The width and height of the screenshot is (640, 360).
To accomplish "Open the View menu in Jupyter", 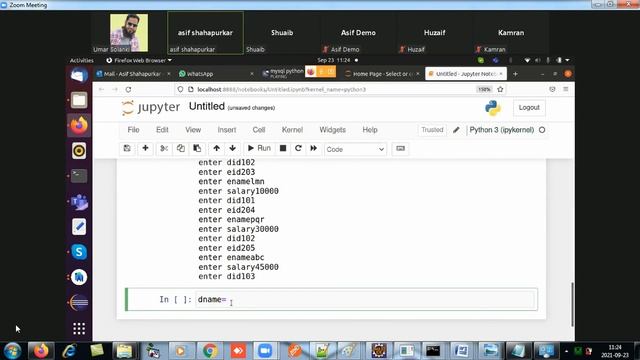I will [193, 130].
